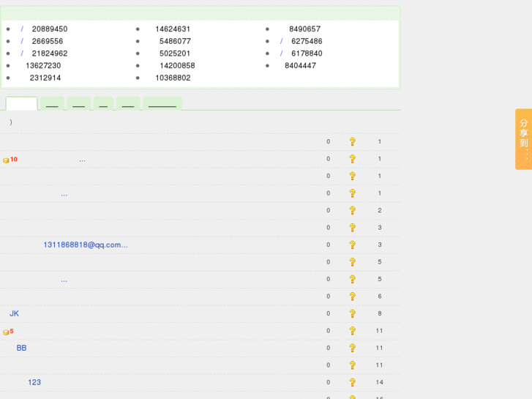
Task: Click the question mark icon in the JK row
Action: (353, 313)
